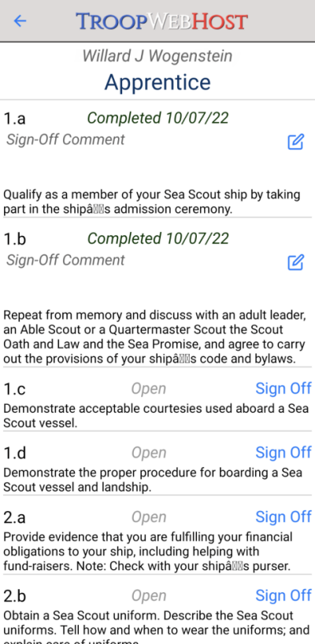Click the 1.b Completed 10/07/22 status
This screenshot has width=315, height=644.
[x=158, y=238]
